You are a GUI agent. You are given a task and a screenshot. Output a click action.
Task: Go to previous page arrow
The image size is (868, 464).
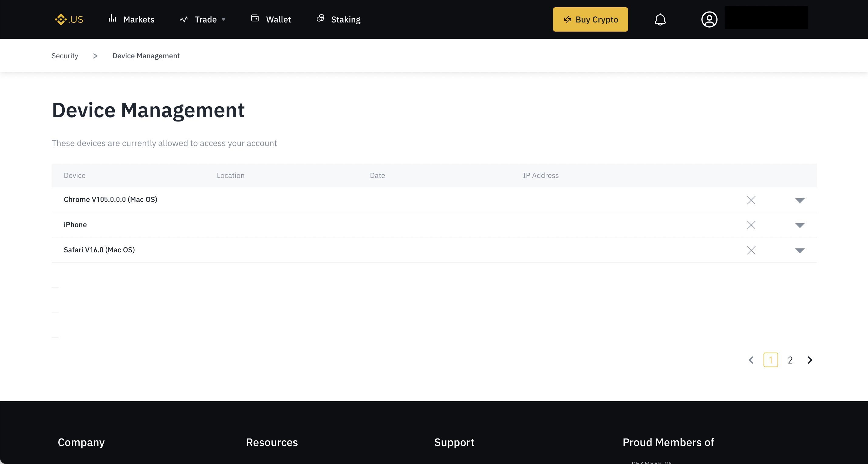pyautogui.click(x=751, y=360)
